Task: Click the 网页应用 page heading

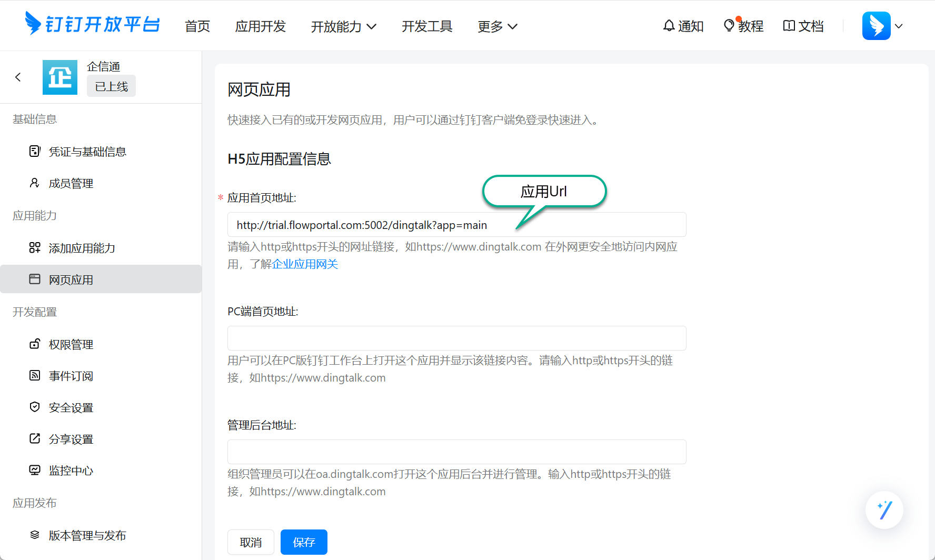Action: [x=259, y=89]
